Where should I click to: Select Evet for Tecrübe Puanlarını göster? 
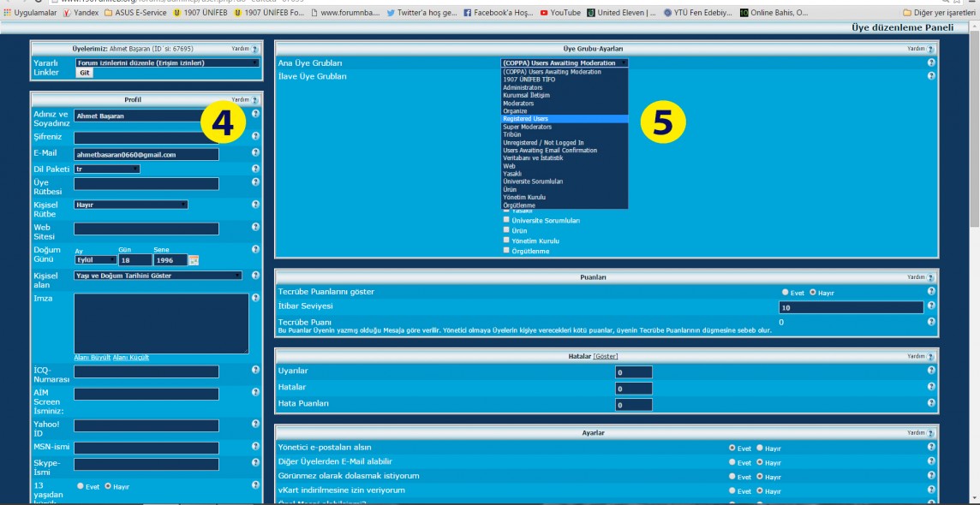[786, 293]
